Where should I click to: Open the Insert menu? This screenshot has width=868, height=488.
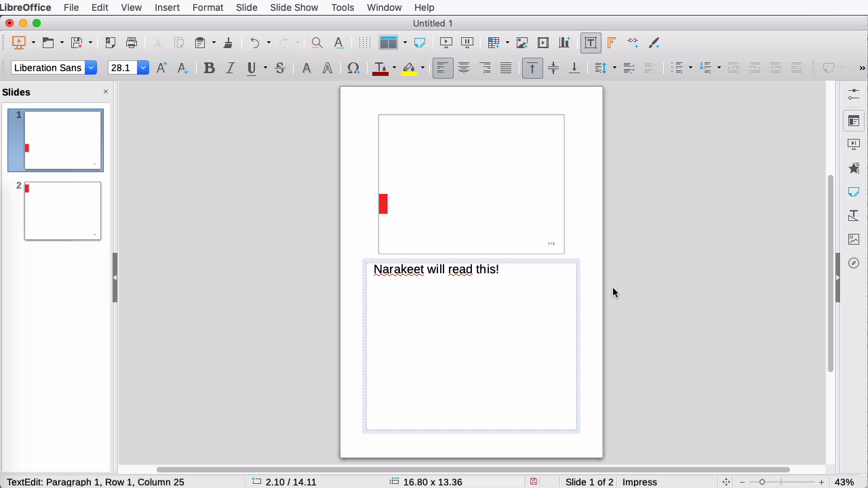167,7
